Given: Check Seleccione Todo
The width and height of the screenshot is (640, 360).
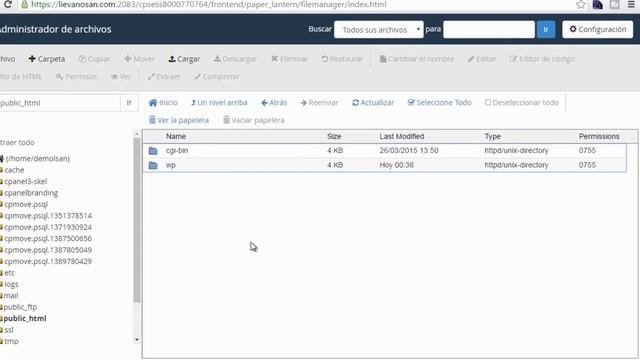Looking at the screenshot, I should click(440, 102).
